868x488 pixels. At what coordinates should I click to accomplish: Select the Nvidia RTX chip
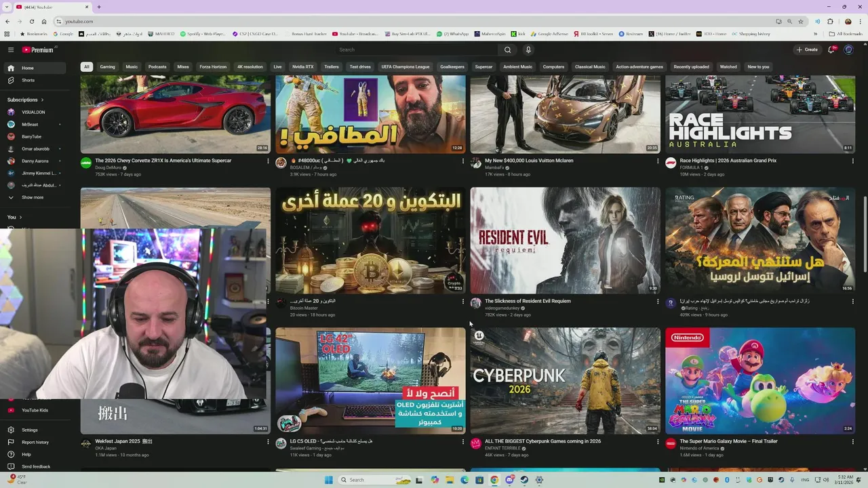302,66
